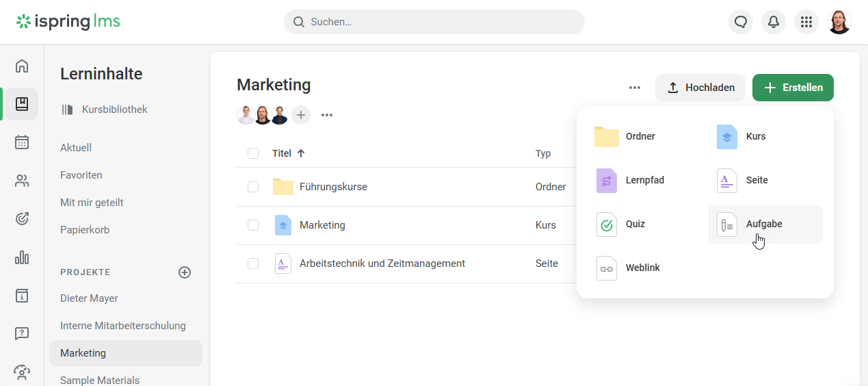Open the apps grid icon
Viewport: 868px width, 386px height.
(x=806, y=22)
